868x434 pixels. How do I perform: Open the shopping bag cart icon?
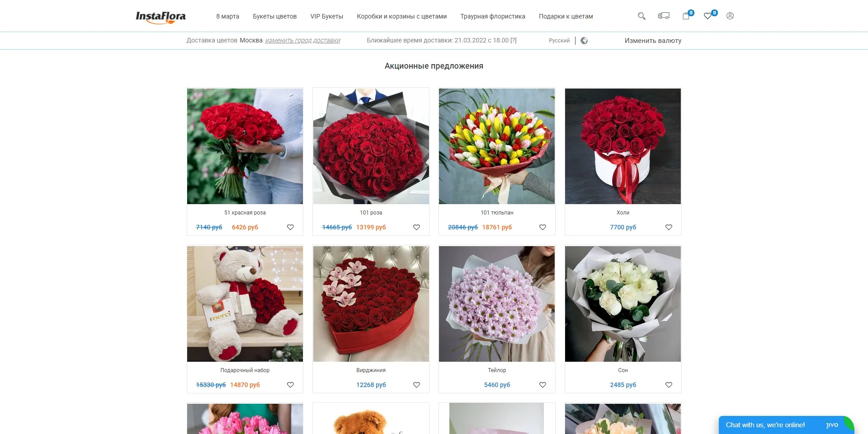(686, 16)
